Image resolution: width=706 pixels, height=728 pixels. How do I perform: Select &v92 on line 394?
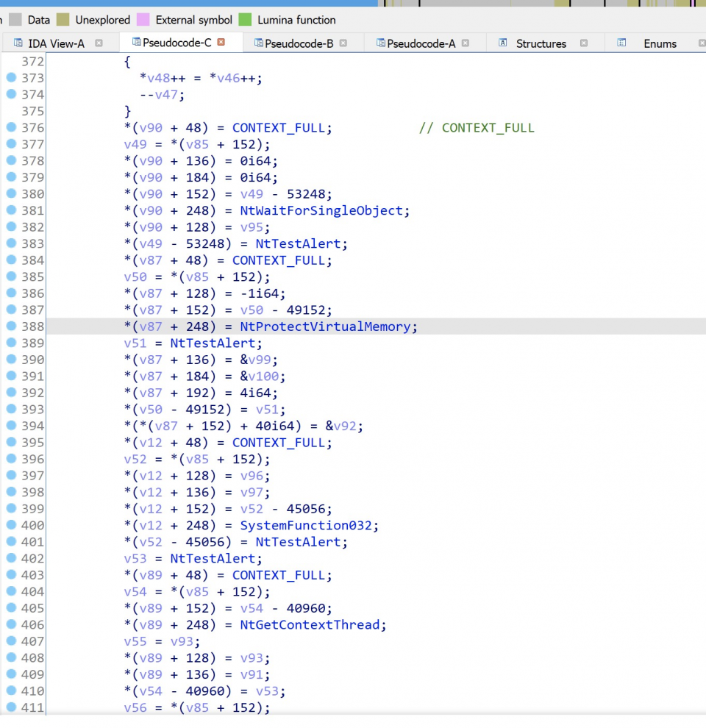tap(340, 427)
